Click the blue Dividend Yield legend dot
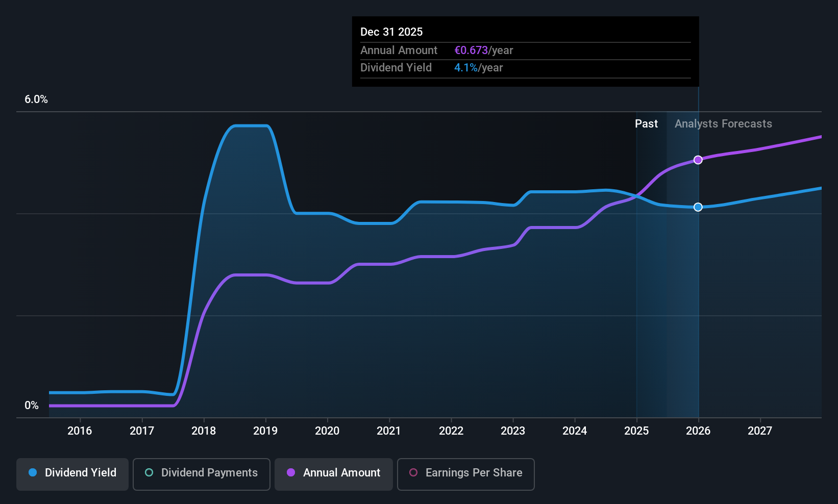 click(33, 472)
